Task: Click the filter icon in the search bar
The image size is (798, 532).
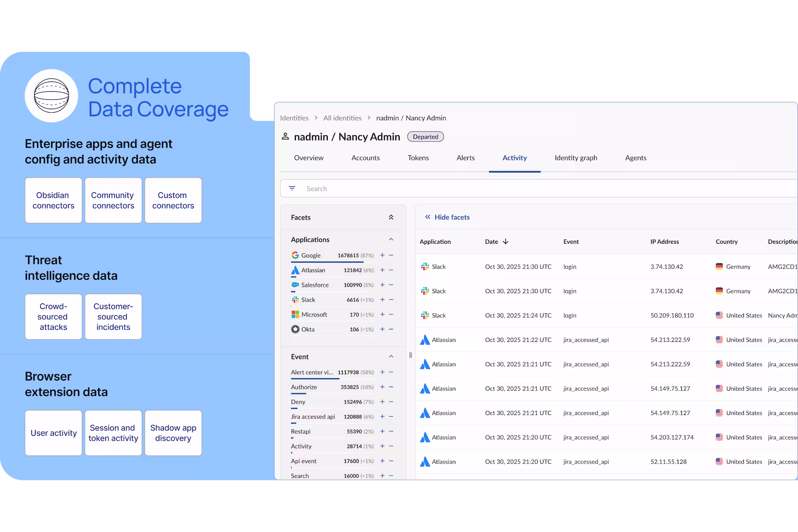Action: [x=292, y=188]
